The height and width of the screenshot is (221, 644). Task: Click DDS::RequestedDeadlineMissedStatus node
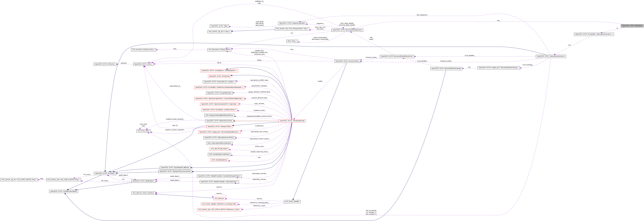point(219,115)
